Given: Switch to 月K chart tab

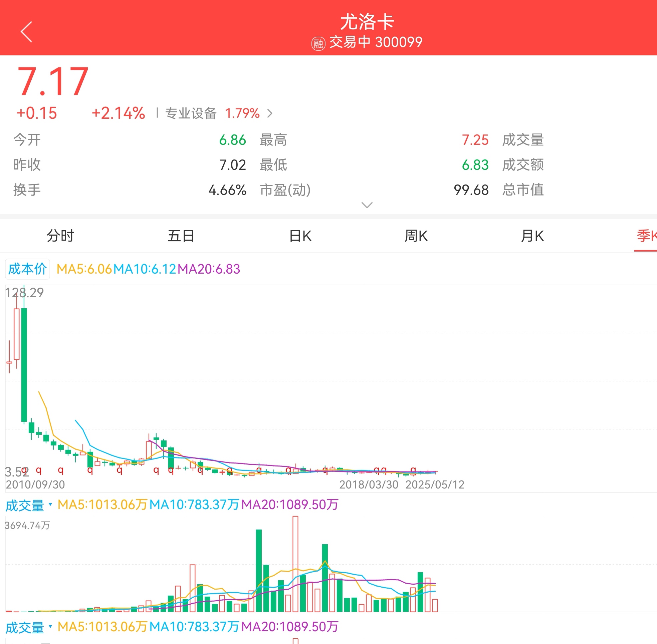Looking at the screenshot, I should pyautogui.click(x=532, y=236).
